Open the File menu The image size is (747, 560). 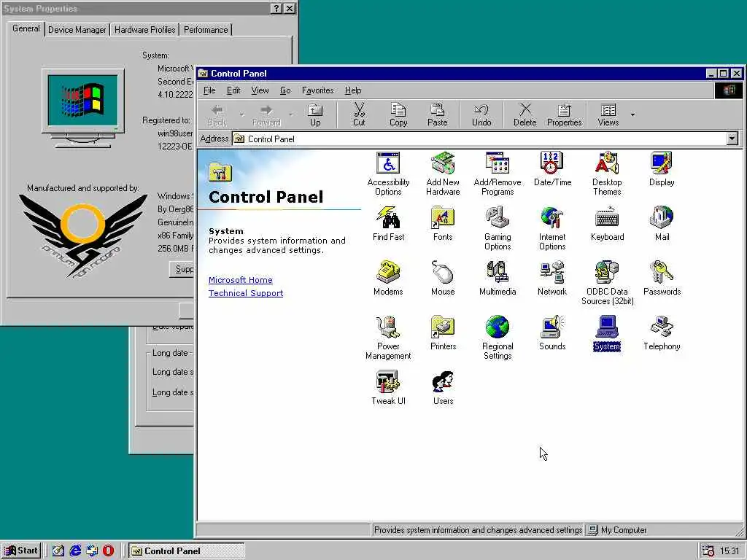(x=209, y=90)
